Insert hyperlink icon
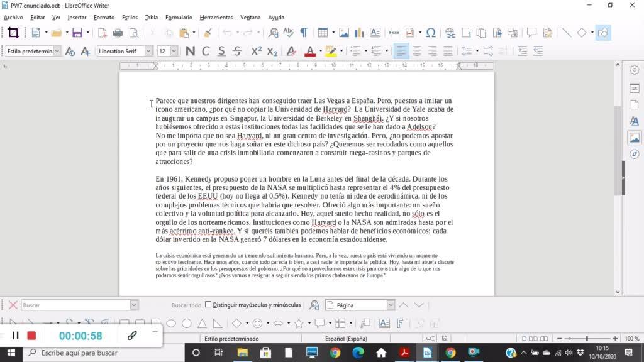The height and width of the screenshot is (362, 644). [x=450, y=33]
